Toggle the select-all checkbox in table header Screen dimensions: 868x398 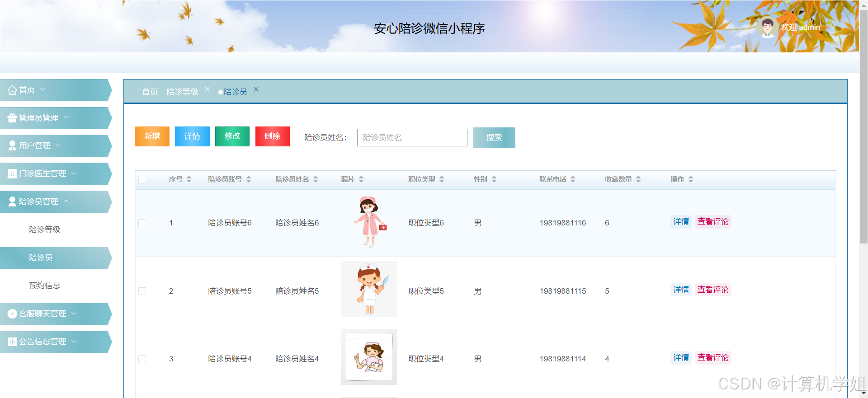(x=142, y=179)
